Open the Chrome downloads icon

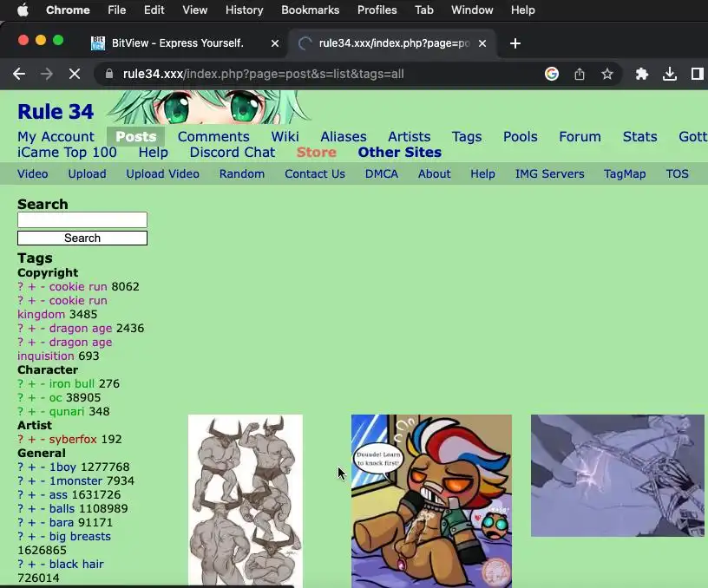tap(670, 74)
